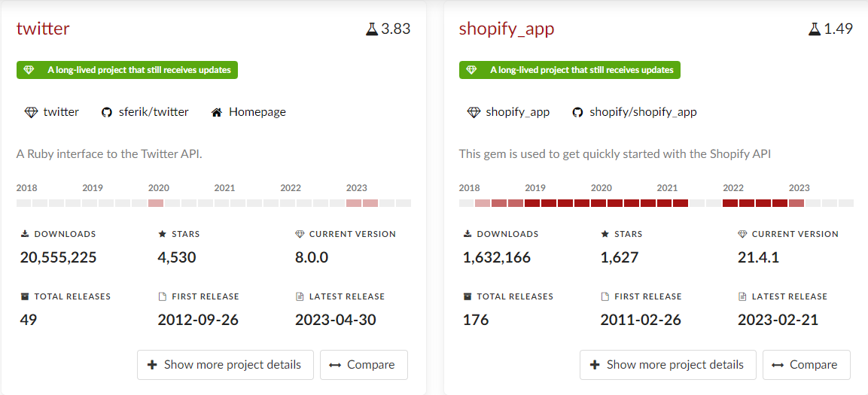868x395 pixels.
Task: Click twitter first release date 2012-09-26
Action: [x=198, y=320]
